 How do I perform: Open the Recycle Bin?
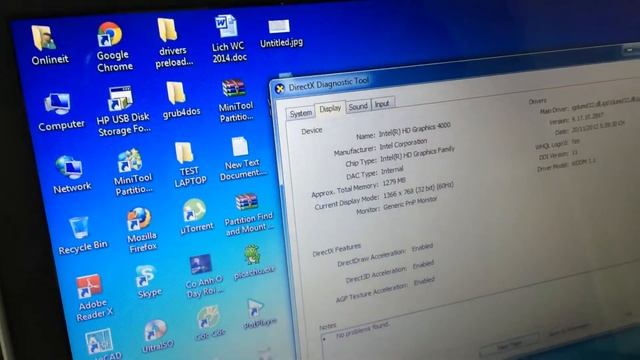click(x=79, y=228)
